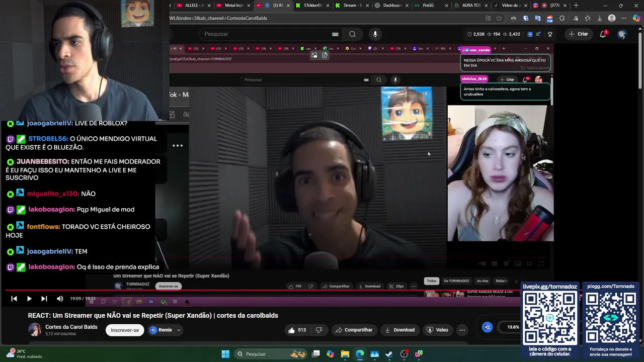Like the video with 513 likes
The width and height of the screenshot is (644, 362).
coord(297,330)
